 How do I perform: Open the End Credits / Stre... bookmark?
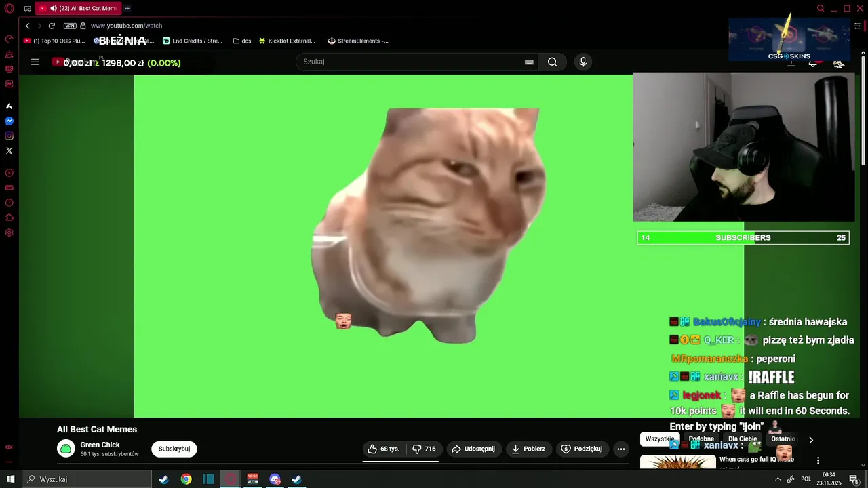point(193,41)
